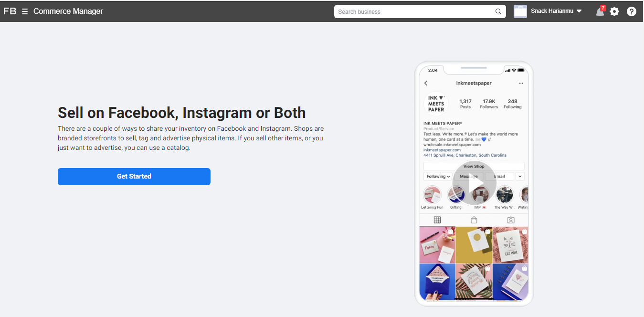The height and width of the screenshot is (317, 644).
Task: Select the grid posts tab icon
Action: click(437, 220)
